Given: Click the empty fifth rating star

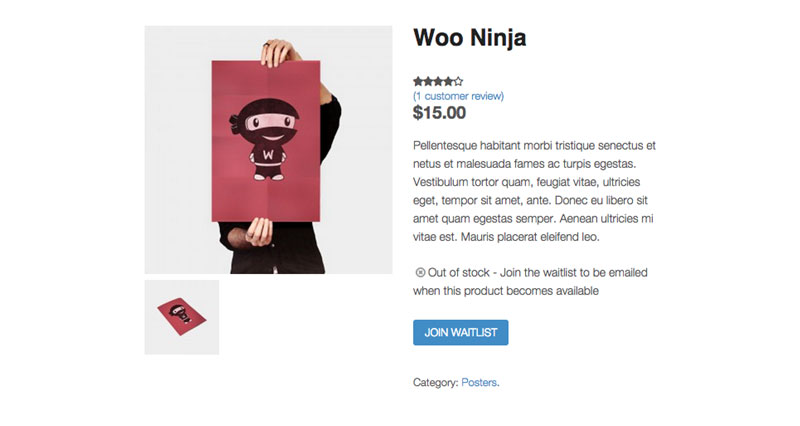Looking at the screenshot, I should pyautogui.click(x=458, y=81).
